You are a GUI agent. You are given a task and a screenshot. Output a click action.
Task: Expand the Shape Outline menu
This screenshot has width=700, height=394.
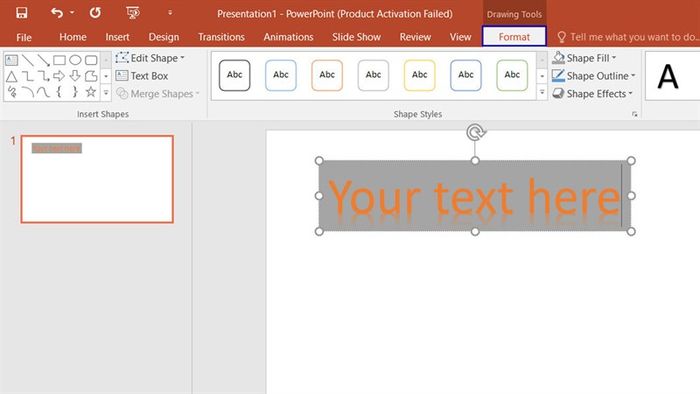[593, 76]
